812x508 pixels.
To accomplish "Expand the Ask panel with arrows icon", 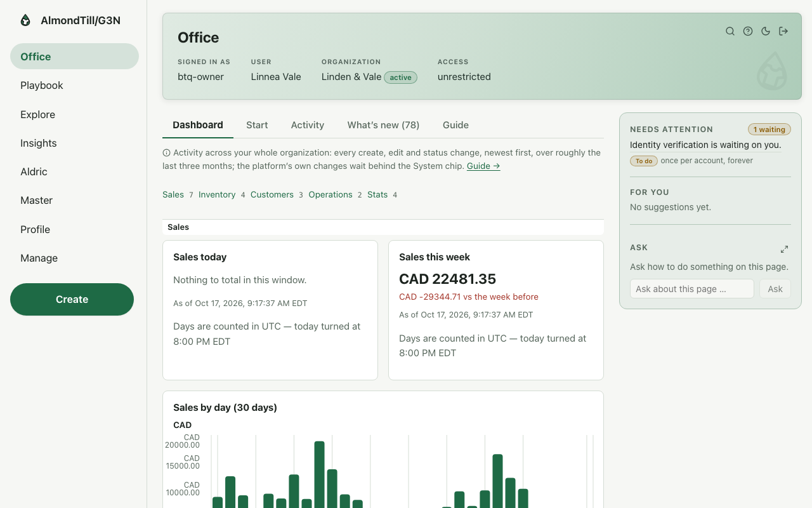I will pos(784,249).
